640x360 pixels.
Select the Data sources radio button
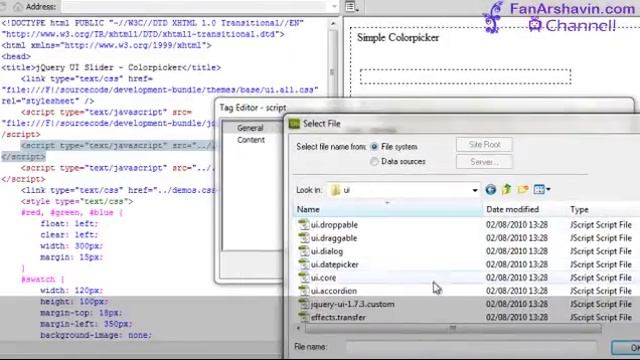pyautogui.click(x=374, y=162)
